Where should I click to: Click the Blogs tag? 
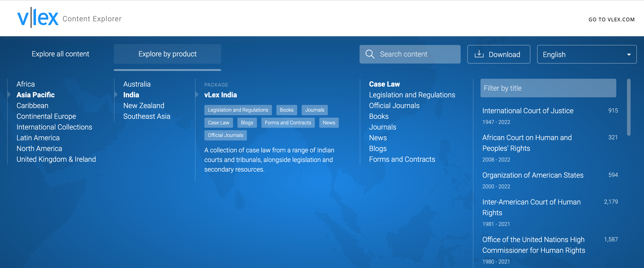point(247,123)
